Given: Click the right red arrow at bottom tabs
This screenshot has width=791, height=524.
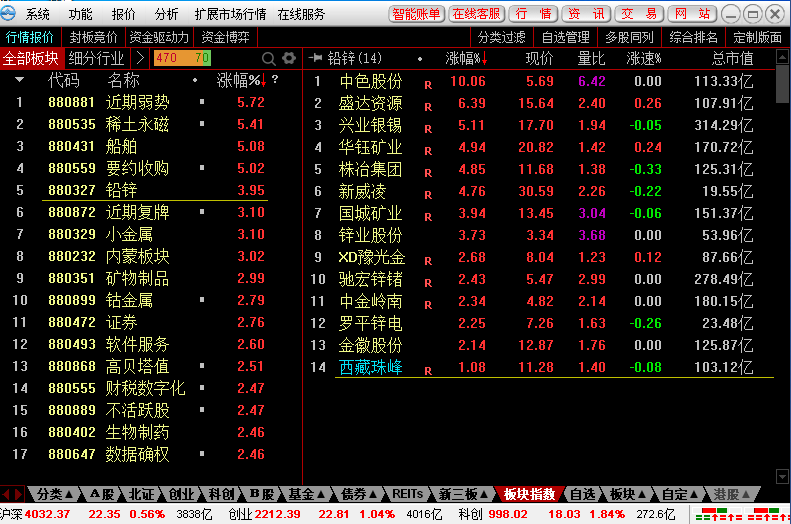Looking at the screenshot, I should pos(18,494).
